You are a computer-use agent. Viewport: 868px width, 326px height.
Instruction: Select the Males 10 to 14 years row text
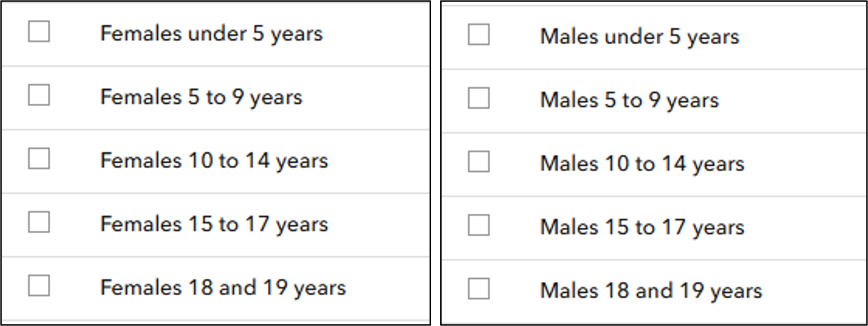tap(642, 164)
